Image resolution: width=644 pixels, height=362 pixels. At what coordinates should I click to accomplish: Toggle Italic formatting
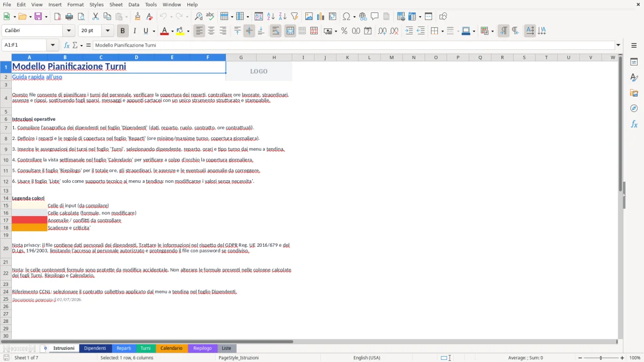coord(135,31)
